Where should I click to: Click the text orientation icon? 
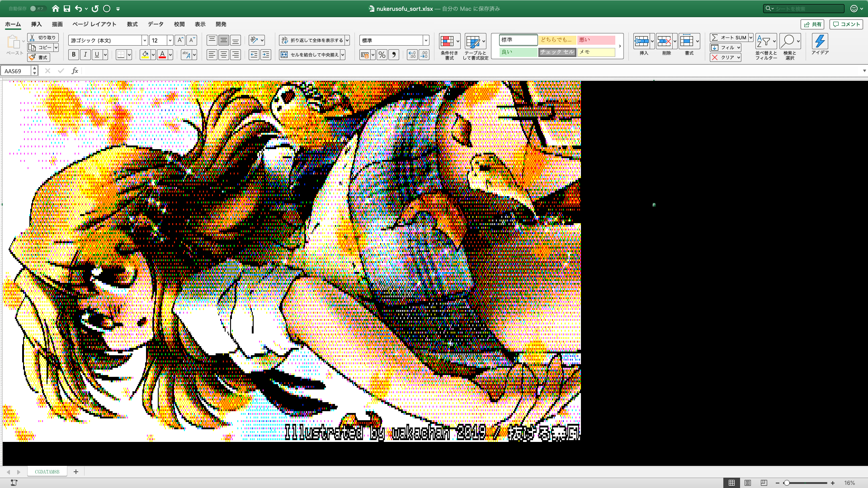click(x=254, y=40)
